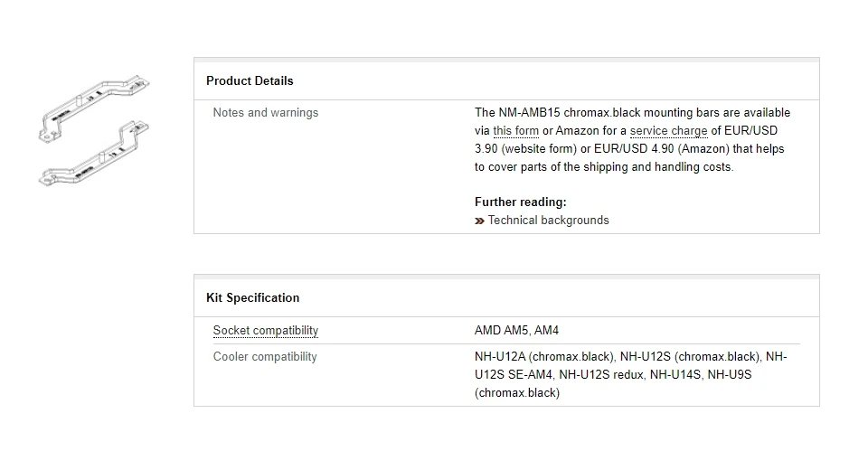Click the lower mounting bar drawing
Image resolution: width=868 pixels, height=470 pixels.
click(x=95, y=155)
